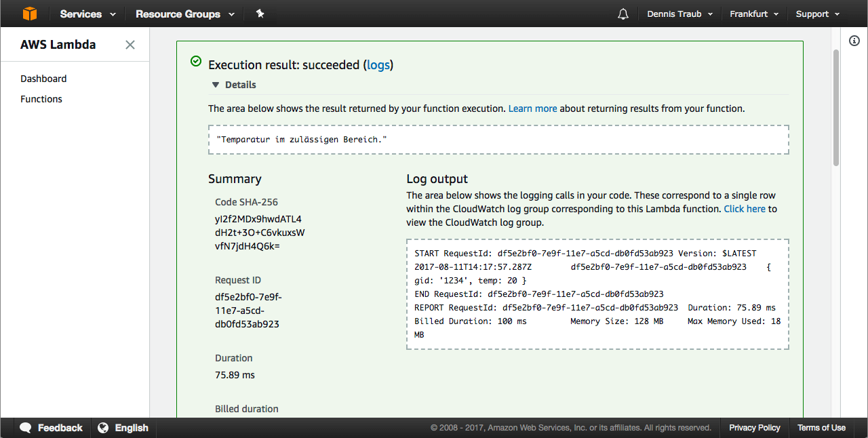
Task: Open the execution result logs link
Action: click(378, 65)
